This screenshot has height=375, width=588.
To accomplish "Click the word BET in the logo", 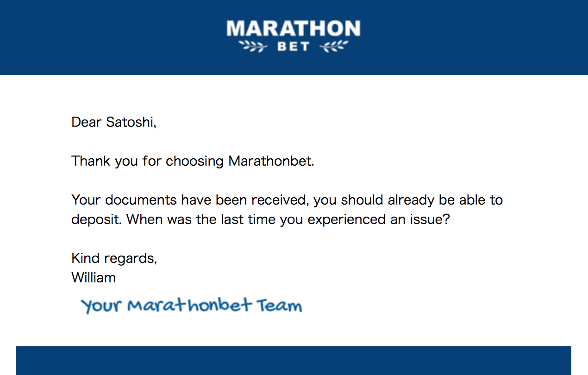I will 294,46.
